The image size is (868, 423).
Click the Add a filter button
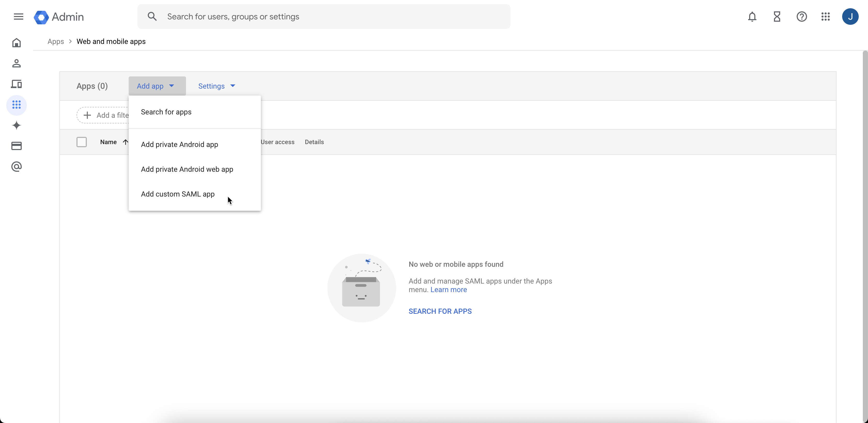[x=104, y=115]
